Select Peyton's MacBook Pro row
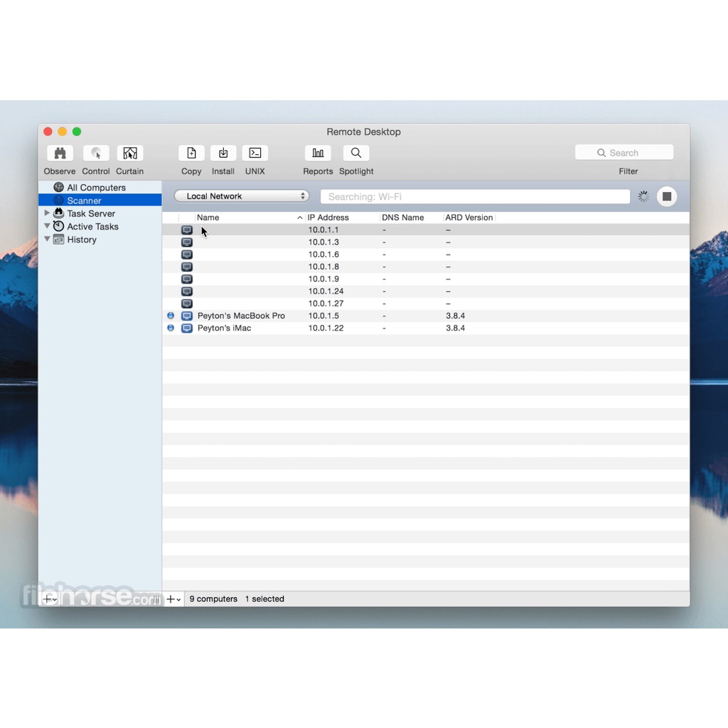Screen dimensions: 728x728 (241, 316)
